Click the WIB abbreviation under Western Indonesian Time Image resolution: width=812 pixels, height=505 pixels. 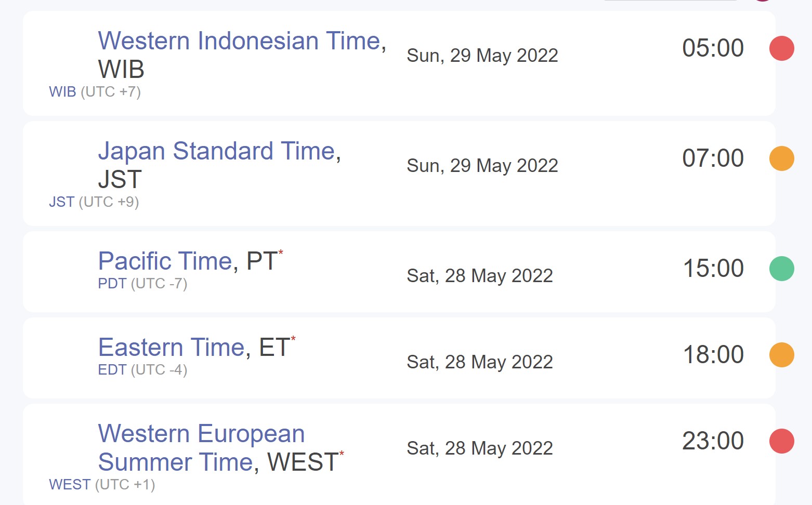point(62,92)
